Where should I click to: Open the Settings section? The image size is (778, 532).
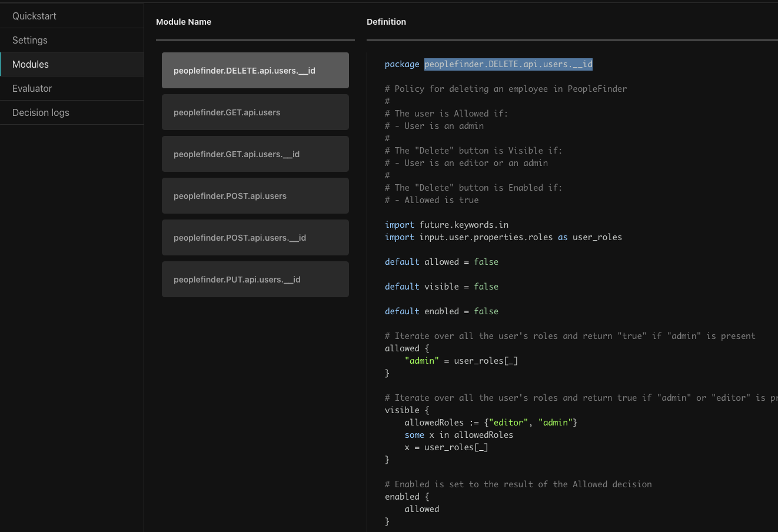(29, 40)
